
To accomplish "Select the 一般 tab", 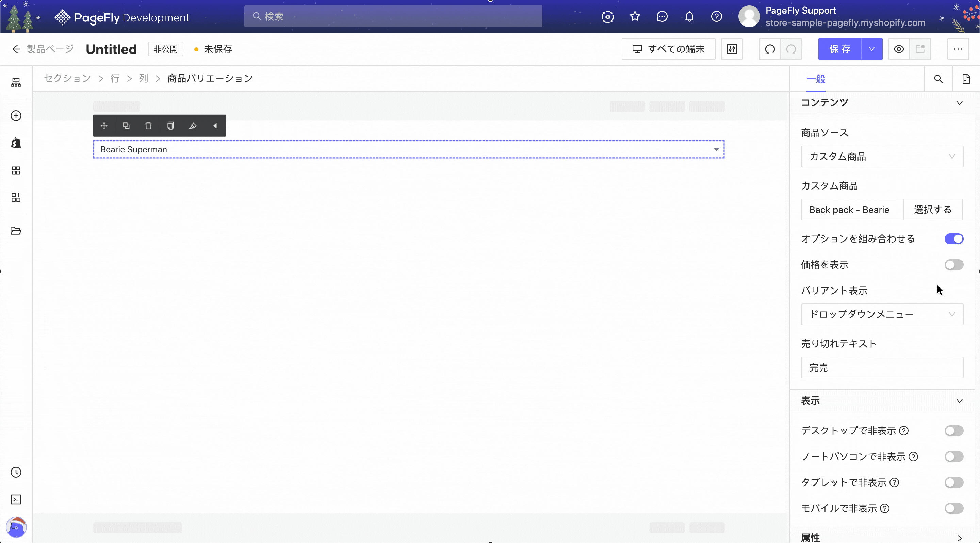I will point(816,79).
